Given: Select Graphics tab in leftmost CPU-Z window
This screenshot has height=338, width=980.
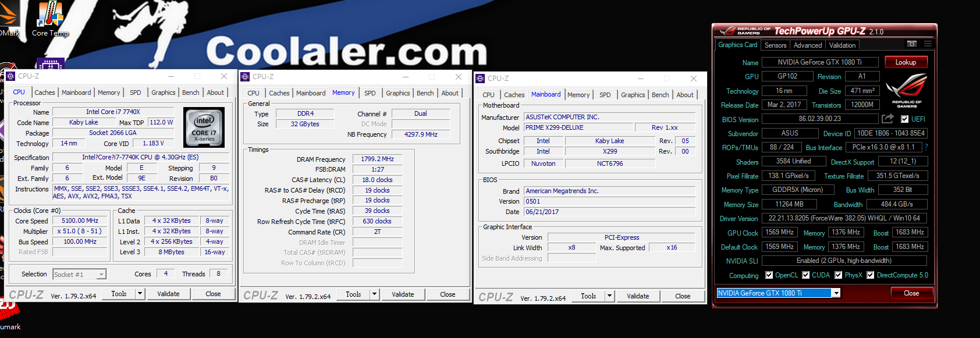Looking at the screenshot, I should pyautogui.click(x=164, y=92).
